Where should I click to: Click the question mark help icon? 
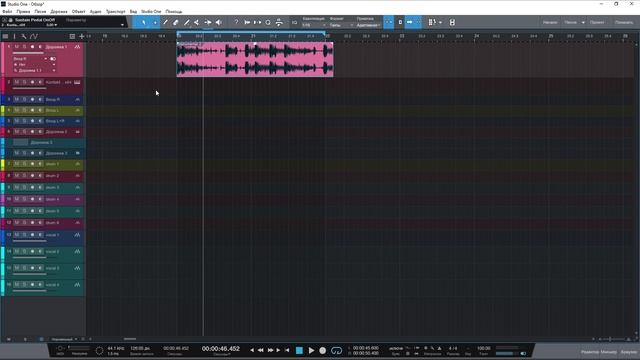236,22
